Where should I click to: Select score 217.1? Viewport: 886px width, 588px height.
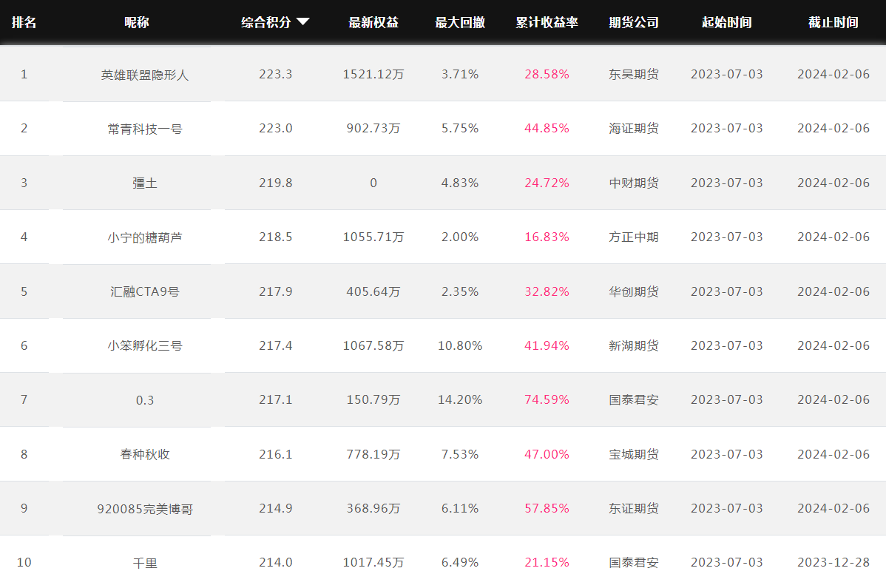tap(276, 399)
